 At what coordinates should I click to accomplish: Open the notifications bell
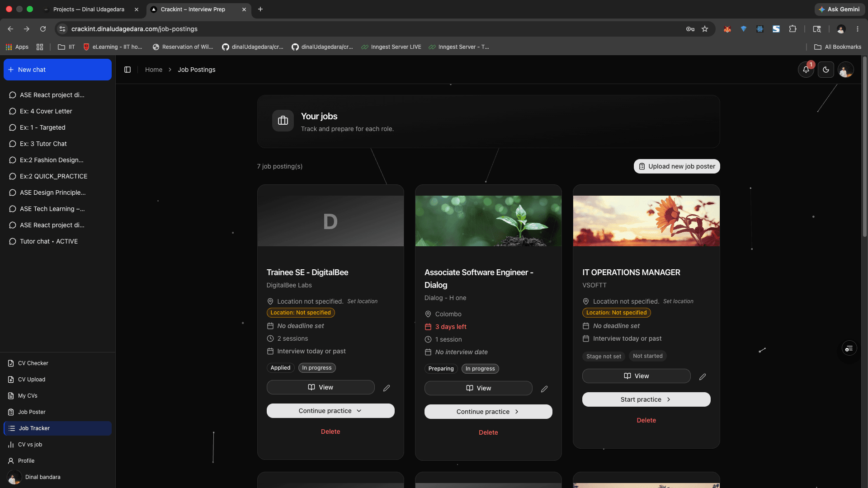click(806, 70)
